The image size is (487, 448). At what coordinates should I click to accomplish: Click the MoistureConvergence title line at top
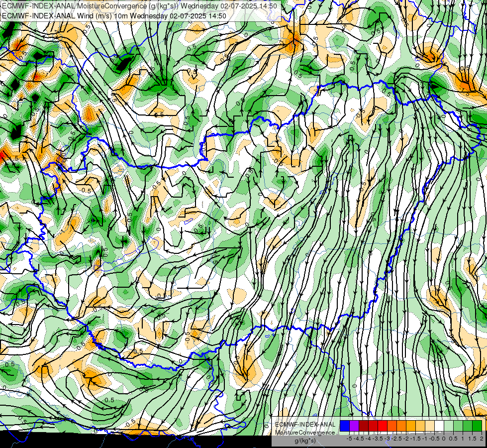(x=139, y=6)
